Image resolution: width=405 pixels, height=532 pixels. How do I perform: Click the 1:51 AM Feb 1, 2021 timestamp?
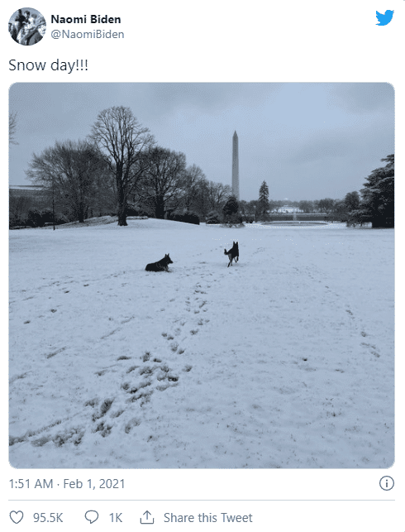[x=67, y=483]
